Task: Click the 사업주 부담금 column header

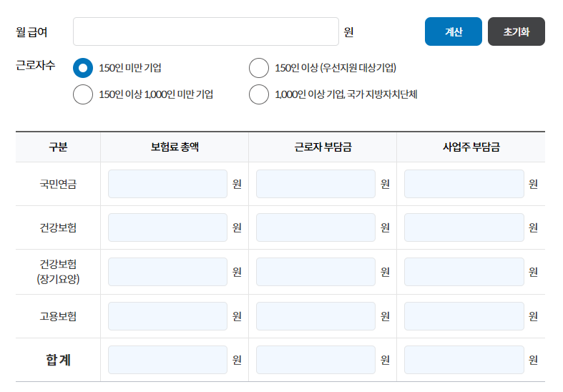Action: [x=471, y=147]
